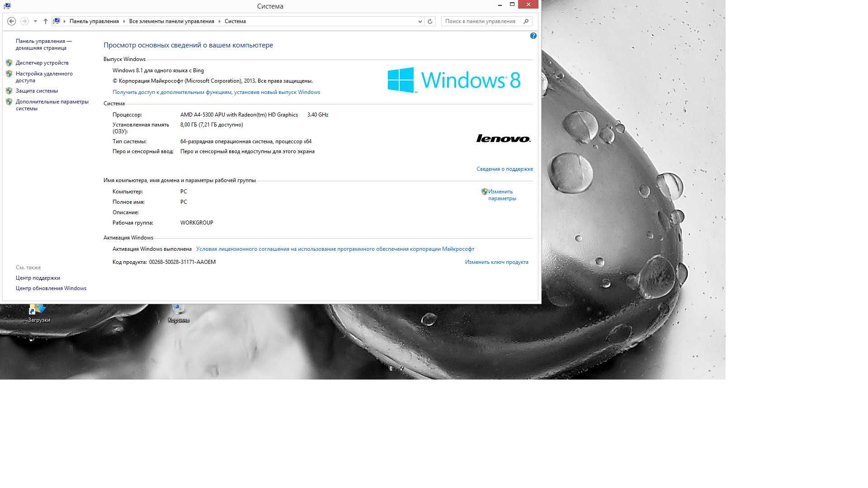Click 'Получить доступ к дополнительным функциям' link
The height and width of the screenshot is (488, 868).
pyautogui.click(x=216, y=92)
